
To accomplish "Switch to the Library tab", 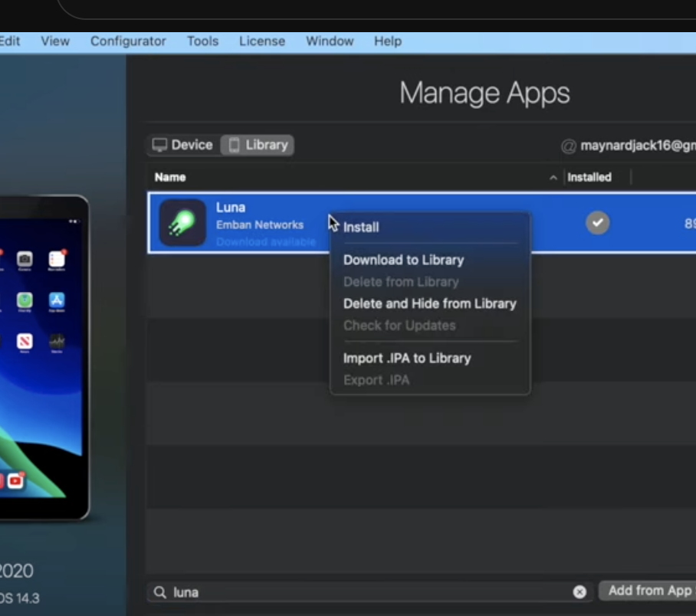I will click(x=258, y=145).
